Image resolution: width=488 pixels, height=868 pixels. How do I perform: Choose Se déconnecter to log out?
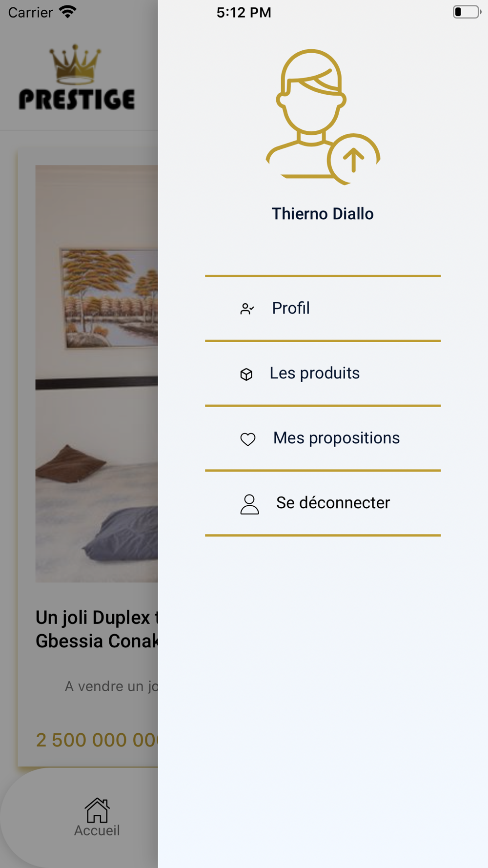[323, 503]
